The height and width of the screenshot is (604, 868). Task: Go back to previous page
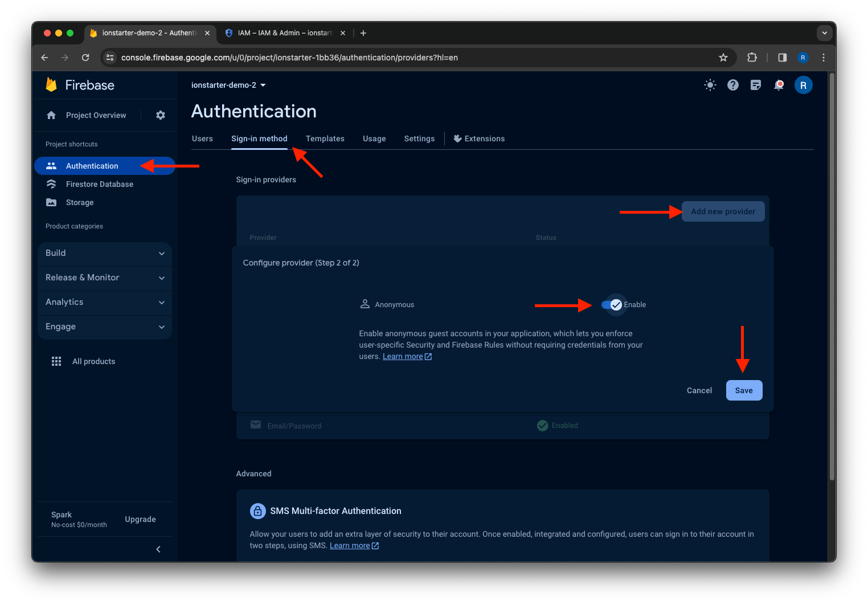tap(44, 58)
